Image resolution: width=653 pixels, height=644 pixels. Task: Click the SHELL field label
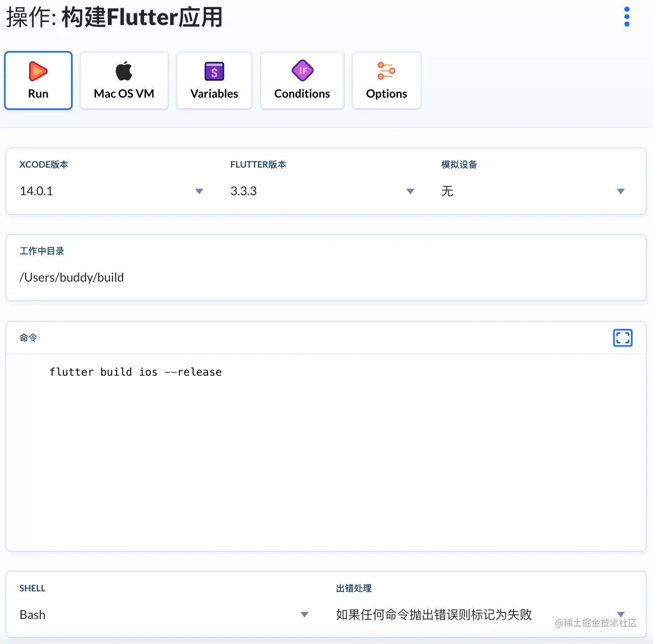click(33, 588)
